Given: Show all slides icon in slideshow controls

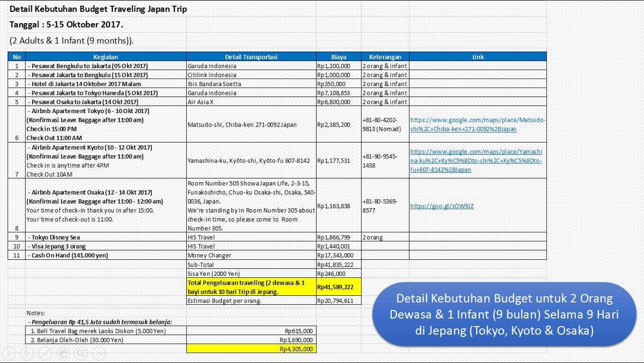Looking at the screenshot, I should click(x=63, y=353).
